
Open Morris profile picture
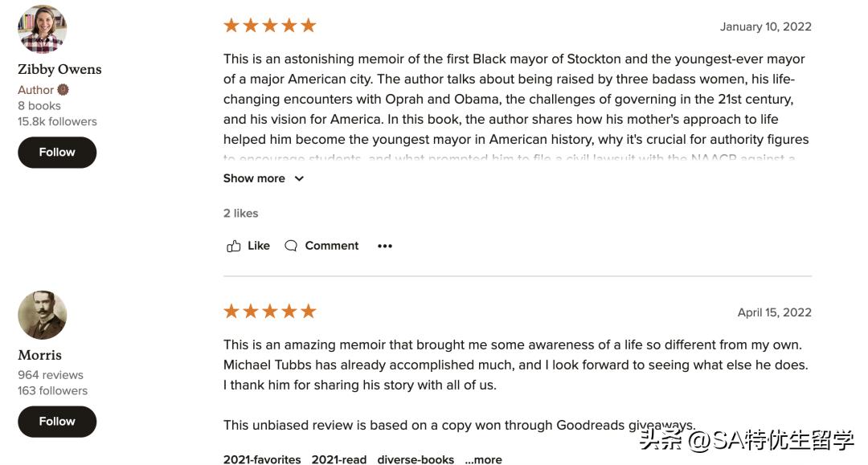tap(42, 315)
